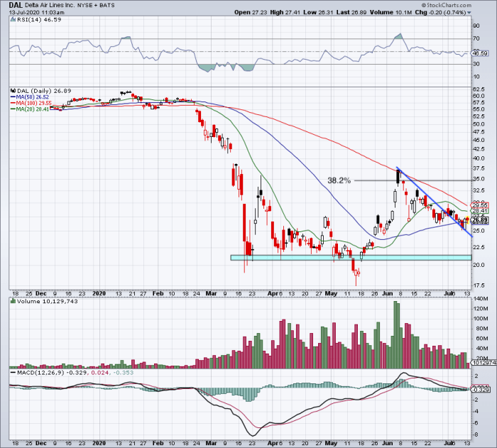
Task: Click the -4 label on MACD axis
Action: [476, 411]
